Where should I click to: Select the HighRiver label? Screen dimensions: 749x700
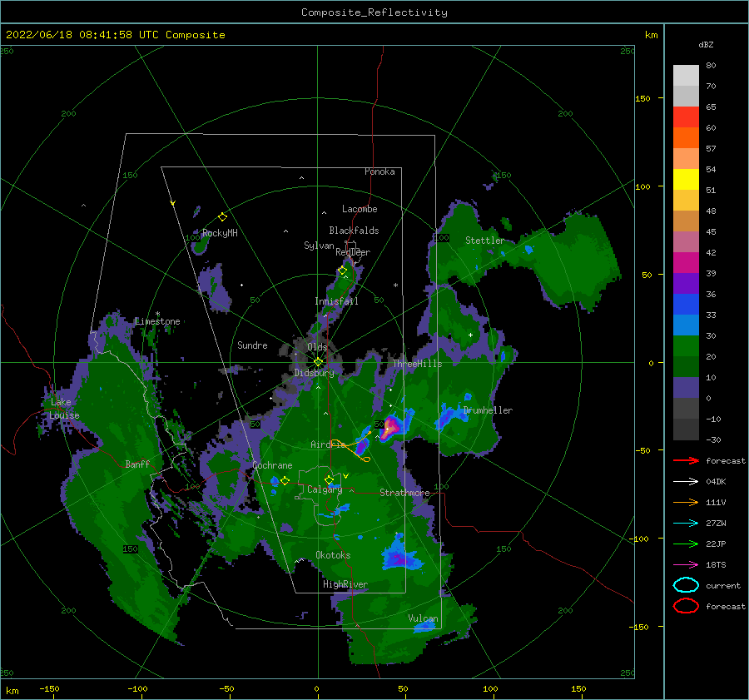tap(345, 584)
